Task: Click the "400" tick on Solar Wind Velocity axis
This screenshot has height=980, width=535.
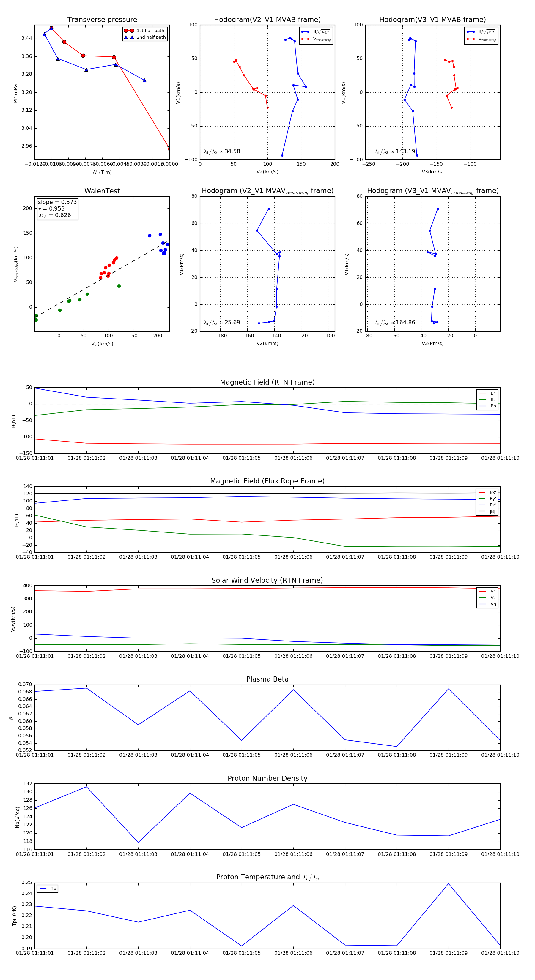Action: (x=28, y=586)
